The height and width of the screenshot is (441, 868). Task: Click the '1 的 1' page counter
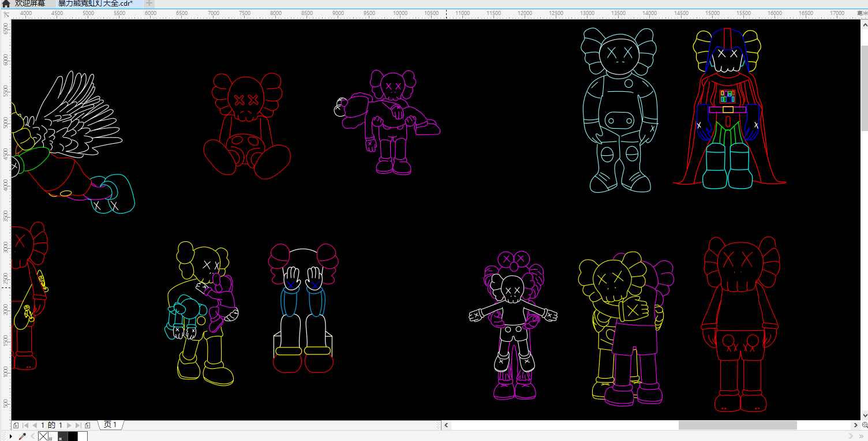(x=51, y=425)
